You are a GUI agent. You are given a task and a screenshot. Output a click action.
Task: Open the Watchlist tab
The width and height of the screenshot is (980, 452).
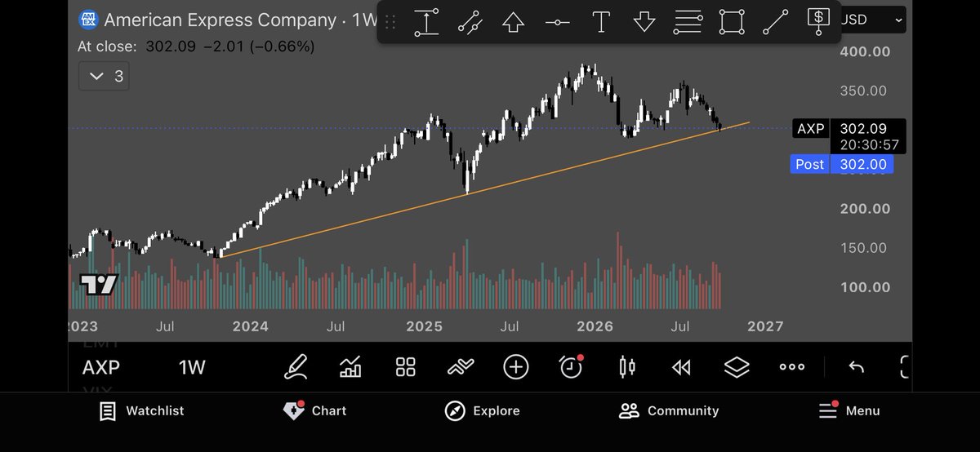[141, 410]
